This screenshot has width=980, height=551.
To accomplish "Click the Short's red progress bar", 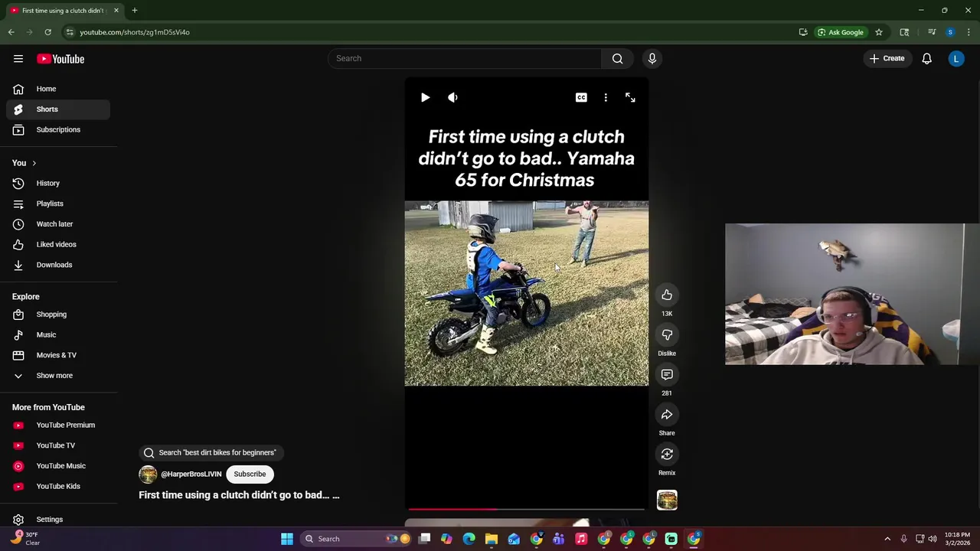I will (527, 508).
